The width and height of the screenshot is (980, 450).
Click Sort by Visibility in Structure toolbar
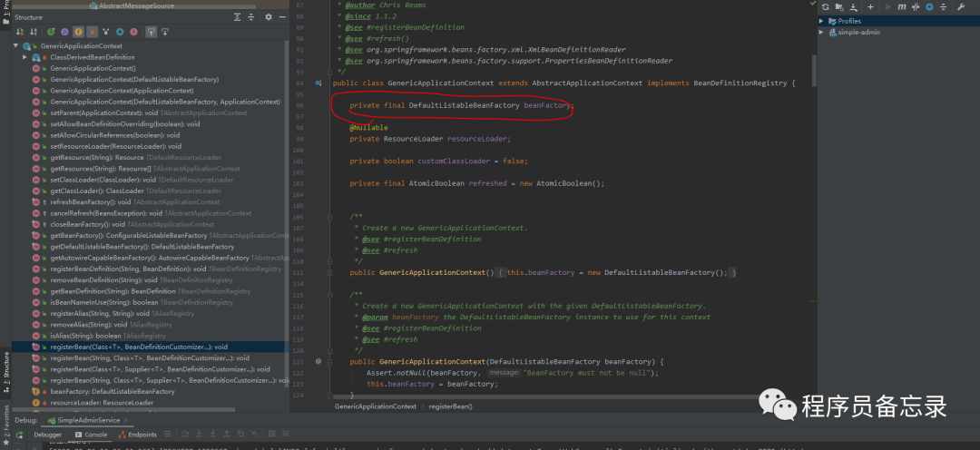tap(19, 32)
